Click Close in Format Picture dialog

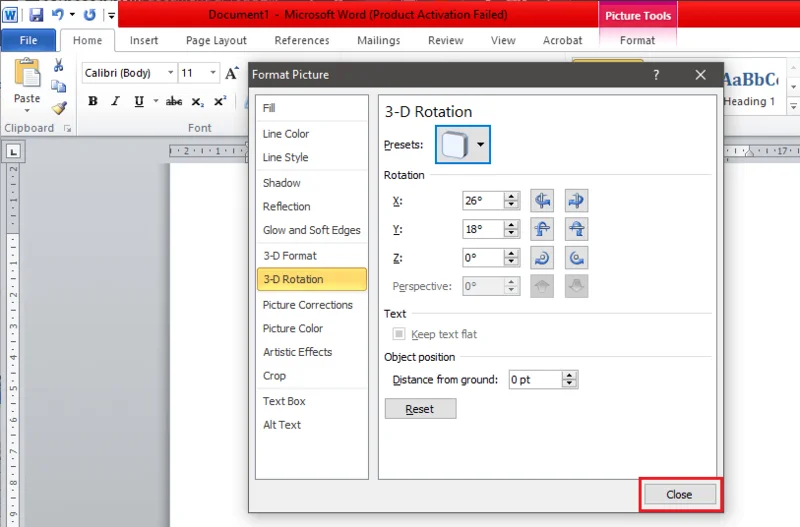(x=680, y=494)
